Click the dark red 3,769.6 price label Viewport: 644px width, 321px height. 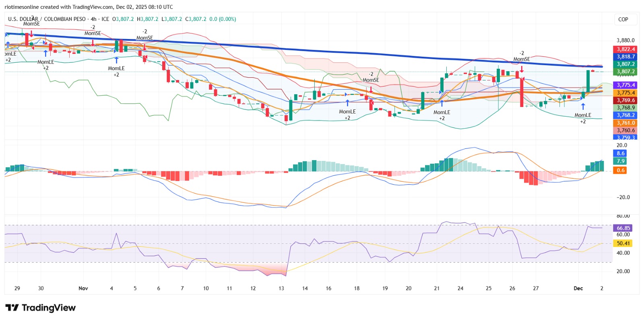(625, 100)
